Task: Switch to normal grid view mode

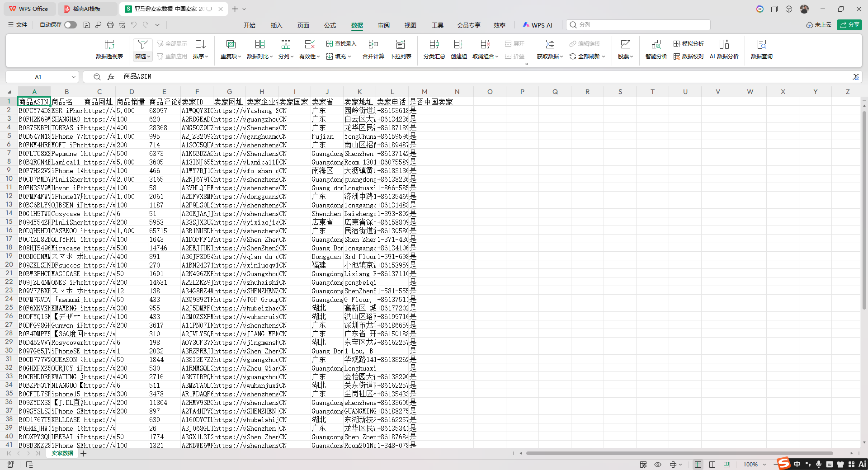Action: 698,465
